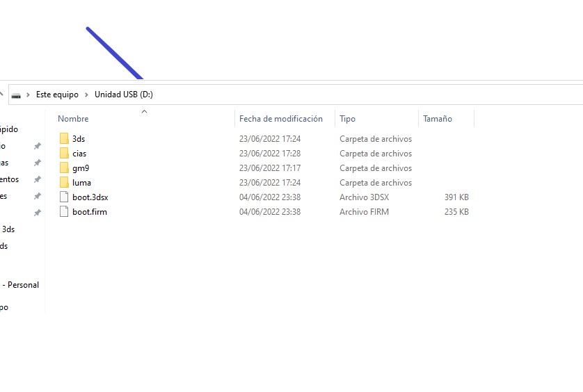Select the 3ds folder name

point(79,138)
